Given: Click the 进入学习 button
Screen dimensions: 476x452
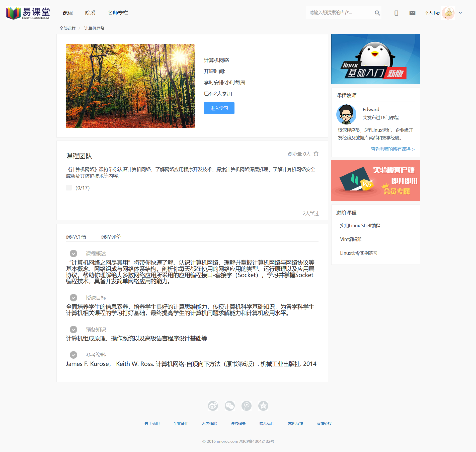Looking at the screenshot, I should pos(219,108).
